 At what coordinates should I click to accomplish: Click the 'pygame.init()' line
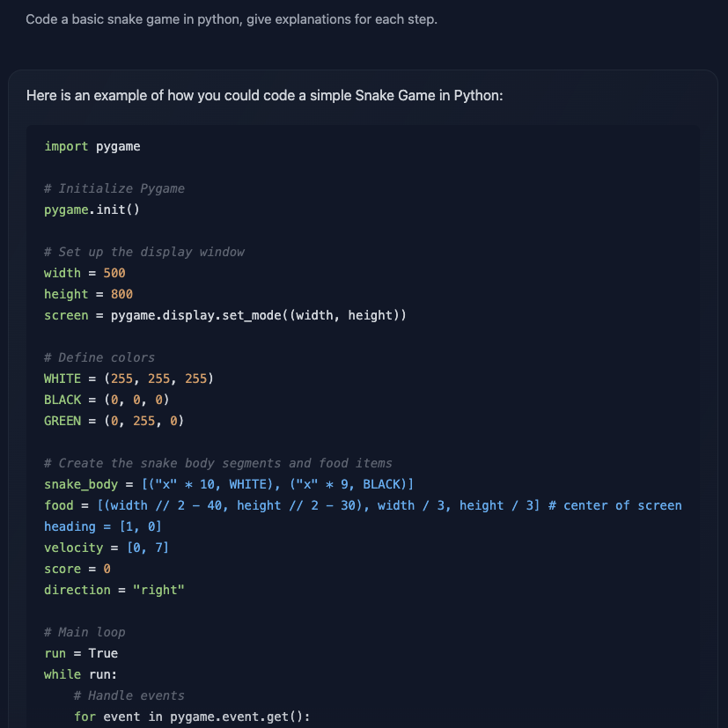click(92, 210)
